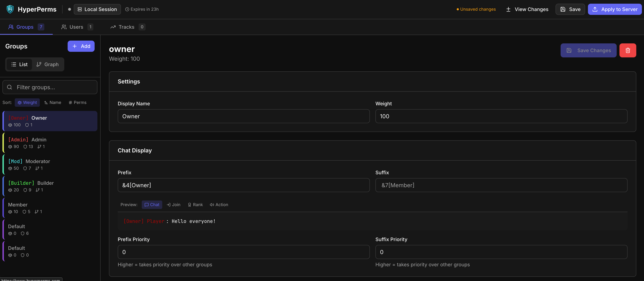Click into the Prefix input field

pyautogui.click(x=244, y=185)
